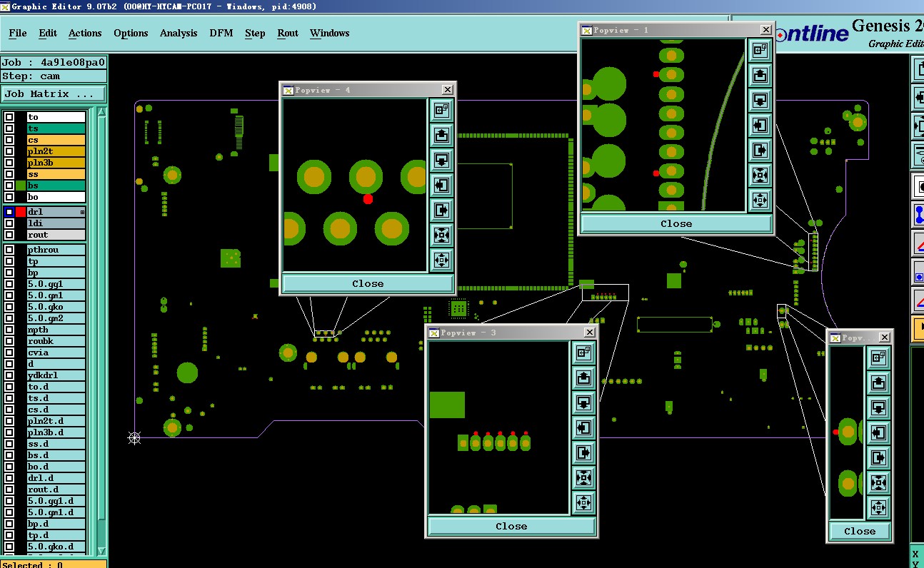The width and height of the screenshot is (924, 568).
Task: Click the detach window icon in Popview - 1
Action: (x=760, y=49)
